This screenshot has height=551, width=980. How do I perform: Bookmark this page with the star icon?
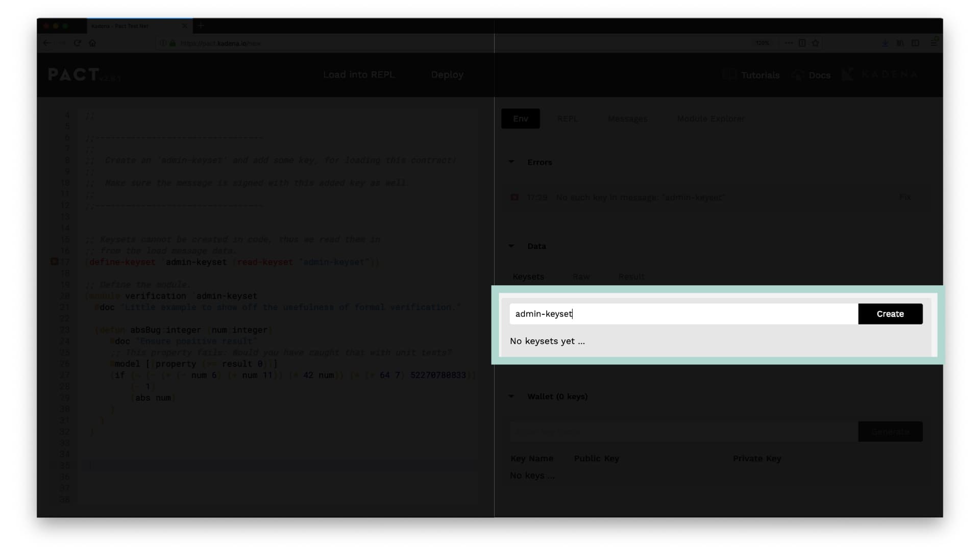coord(815,43)
